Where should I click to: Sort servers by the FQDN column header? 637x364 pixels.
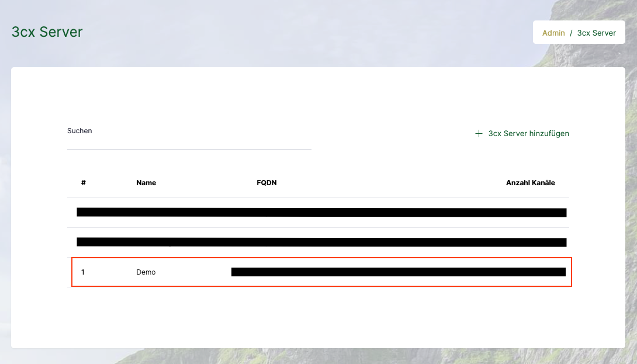[x=266, y=182]
